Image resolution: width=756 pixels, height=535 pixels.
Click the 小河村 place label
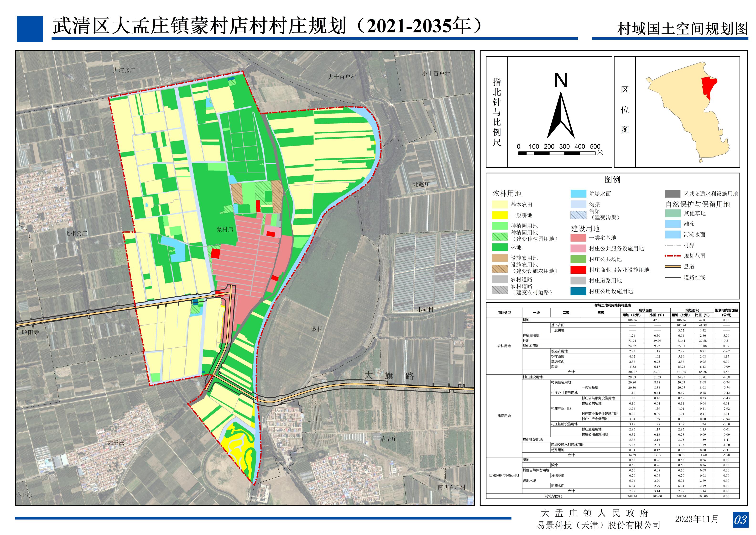click(x=425, y=310)
